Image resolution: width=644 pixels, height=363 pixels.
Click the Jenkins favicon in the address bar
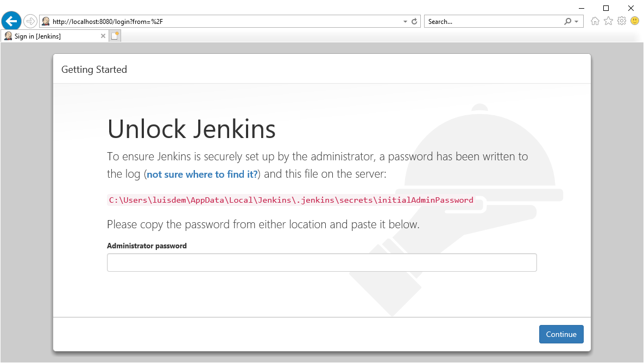point(46,22)
